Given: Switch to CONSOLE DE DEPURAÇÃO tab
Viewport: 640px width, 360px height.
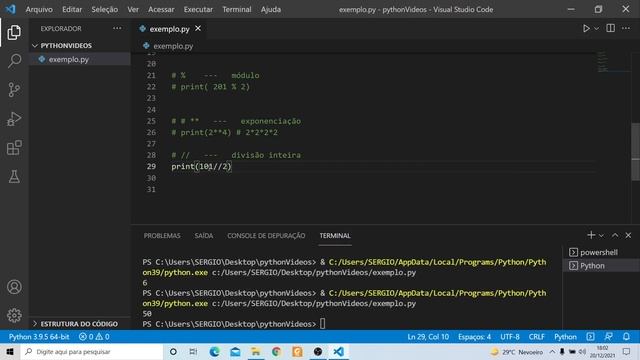Looking at the screenshot, I should tap(266, 236).
